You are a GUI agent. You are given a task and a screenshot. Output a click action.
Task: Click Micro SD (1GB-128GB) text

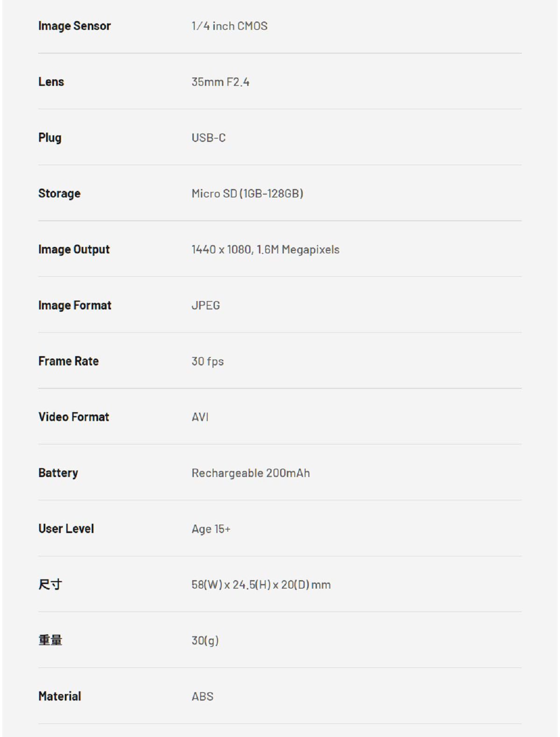[247, 193]
